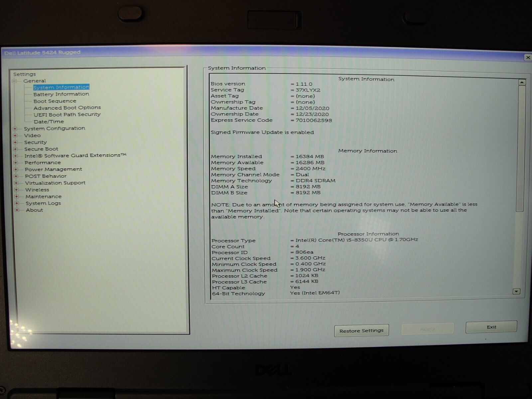Select System Configuration label
532x399 pixels.
55,128
